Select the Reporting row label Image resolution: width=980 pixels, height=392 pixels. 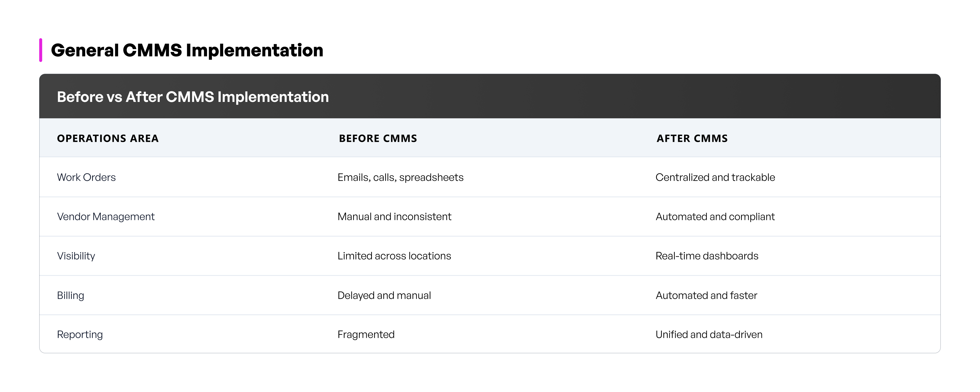tap(80, 334)
